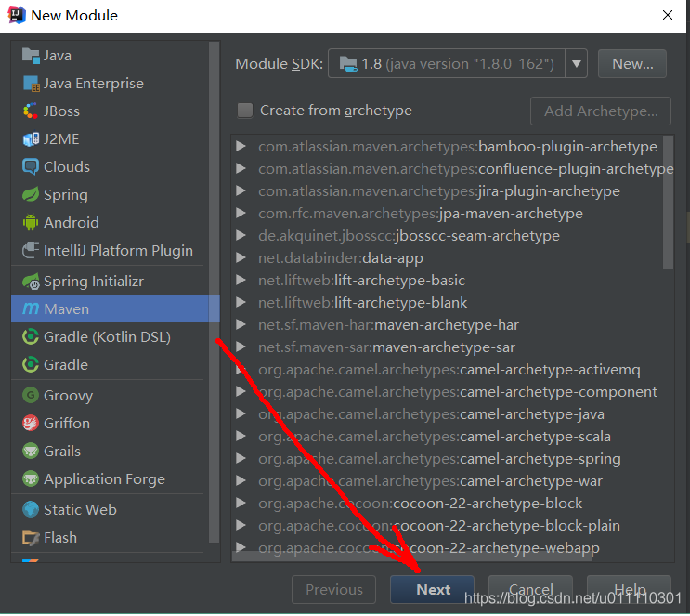The height and width of the screenshot is (616, 690).
Task: Choose the Grails icon
Action: (x=31, y=451)
